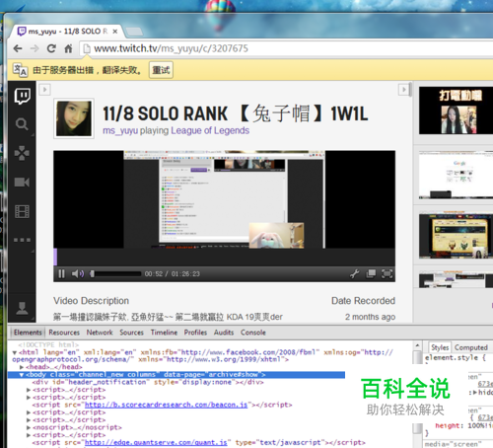Click the 11/8 SOLO RANK video title
This screenshot has height=448, width=493.
click(x=235, y=113)
